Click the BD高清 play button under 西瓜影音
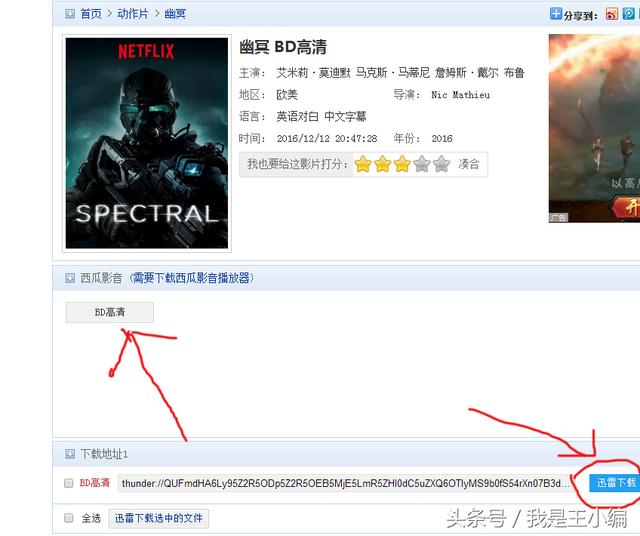640x536 pixels. 109,312
